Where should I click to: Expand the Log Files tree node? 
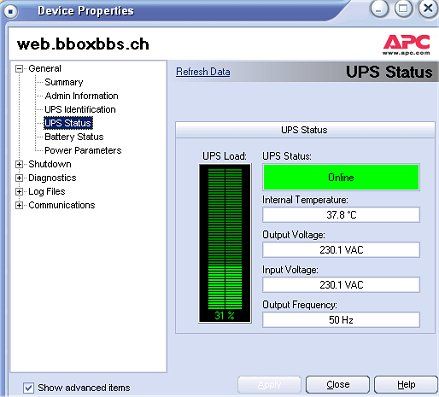pos(19,192)
